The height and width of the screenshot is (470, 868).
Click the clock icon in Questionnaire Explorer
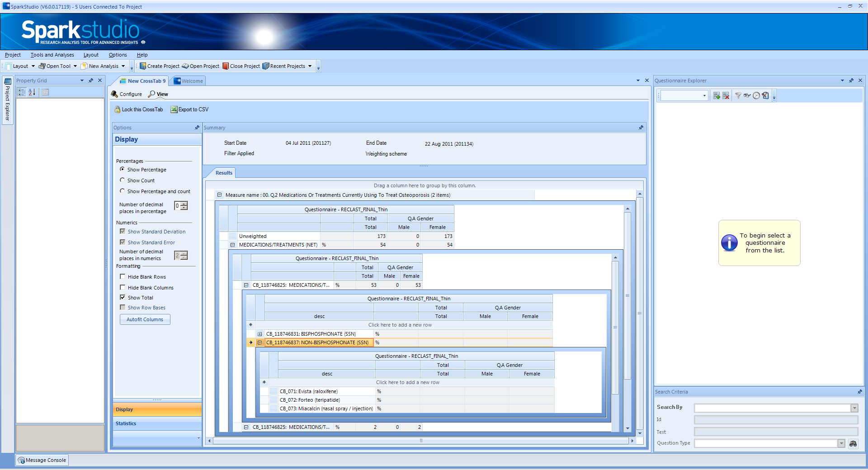click(756, 95)
